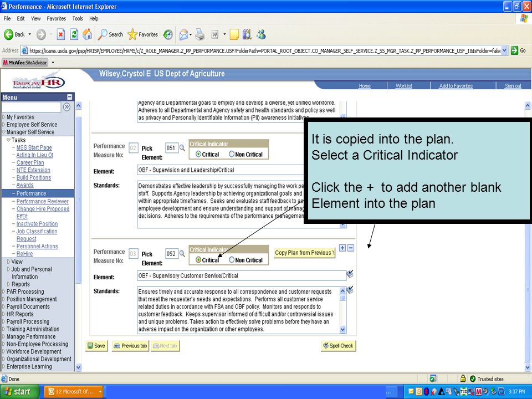Viewport: 532px width, 399px height.
Task: Collapse Menu pane with minimize icon
Action: tap(70, 97)
